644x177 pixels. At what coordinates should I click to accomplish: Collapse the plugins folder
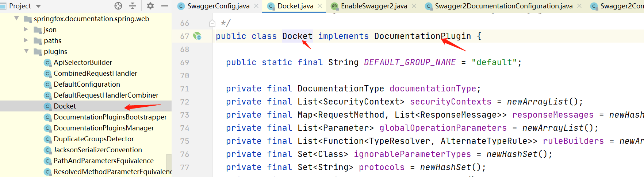(26, 51)
